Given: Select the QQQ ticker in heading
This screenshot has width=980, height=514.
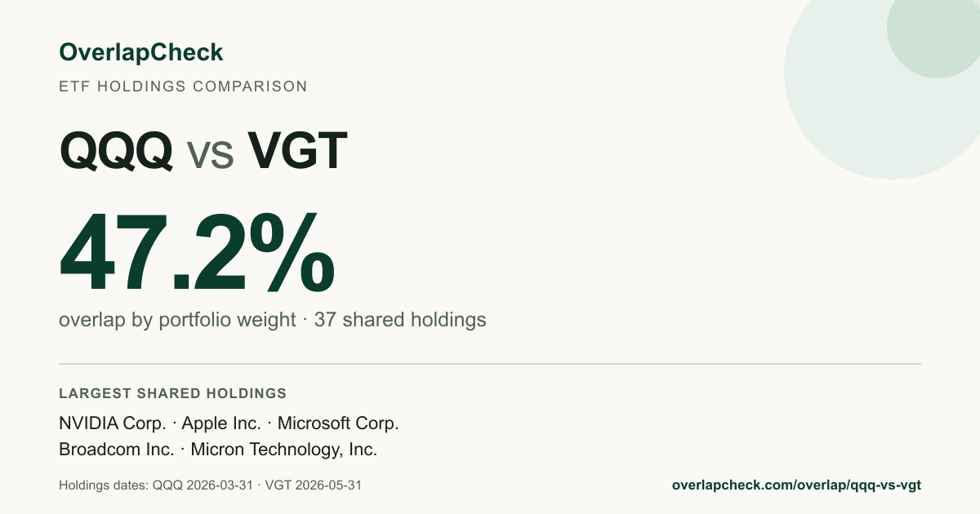Looking at the screenshot, I should (116, 151).
